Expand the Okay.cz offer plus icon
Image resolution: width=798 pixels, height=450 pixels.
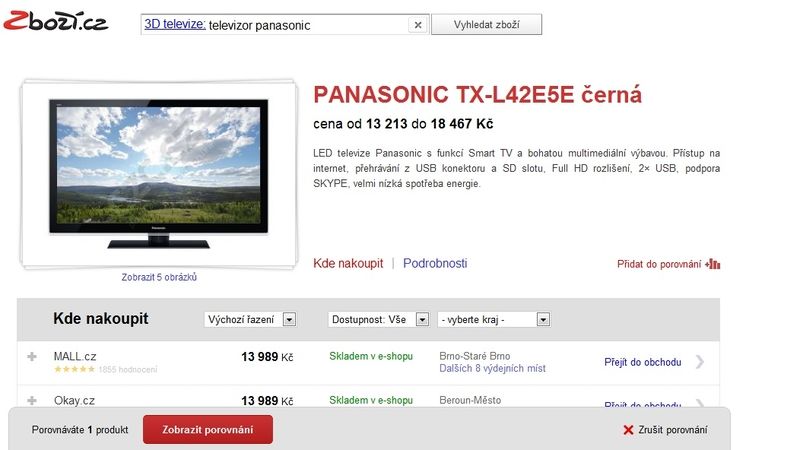pyautogui.click(x=32, y=401)
